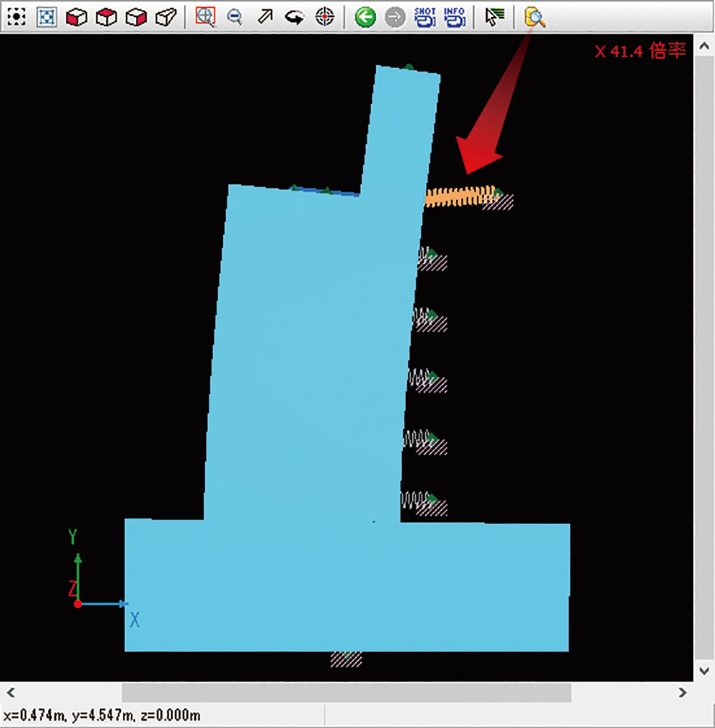This screenshot has height=728, width=715.
Task: Go back with the green arrow
Action: 365,17
